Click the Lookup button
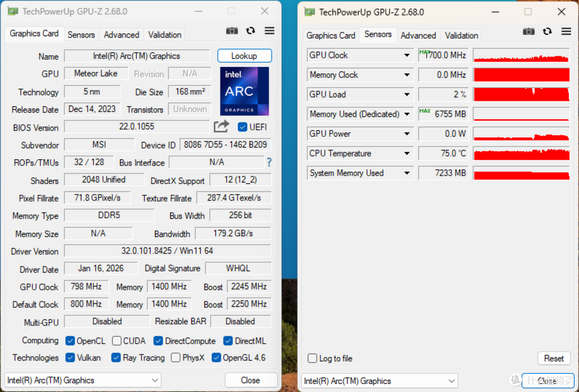Viewport: 579px width, 392px height. tap(244, 56)
